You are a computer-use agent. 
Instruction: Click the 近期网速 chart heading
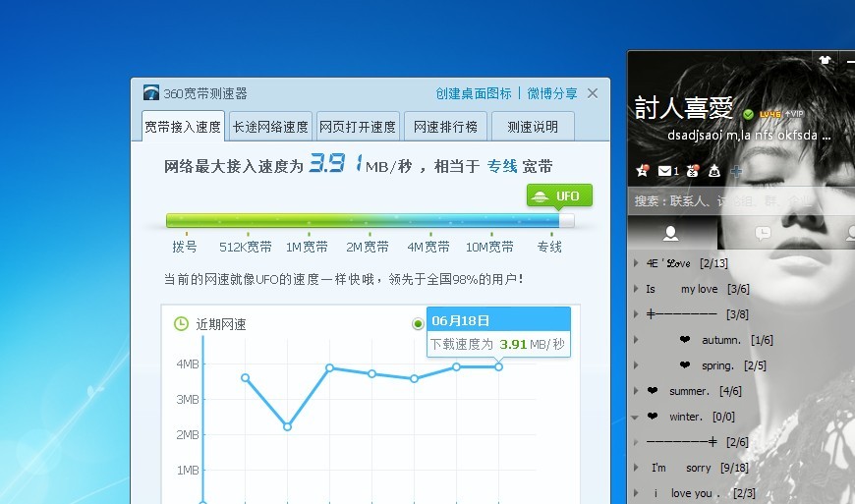[221, 324]
